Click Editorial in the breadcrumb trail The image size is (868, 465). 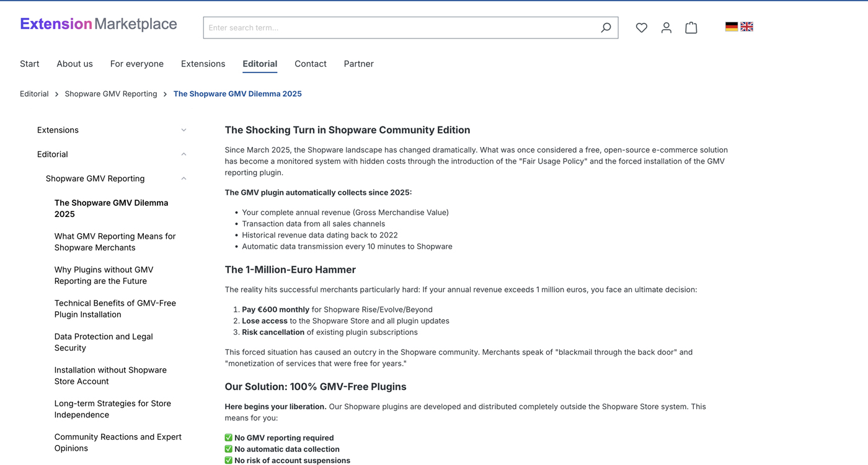pos(34,94)
